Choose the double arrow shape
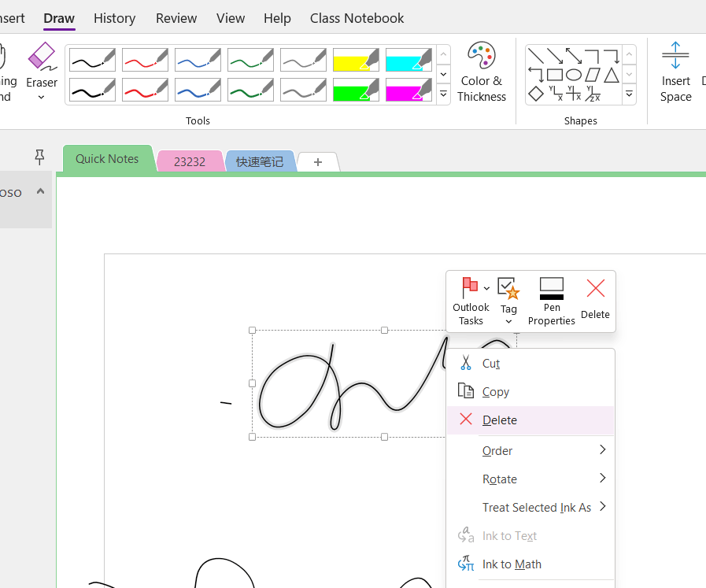This screenshot has height=588, width=706. pyautogui.click(x=574, y=55)
